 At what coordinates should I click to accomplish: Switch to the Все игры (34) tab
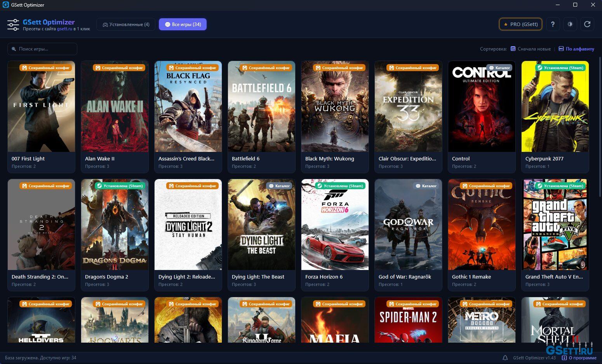[x=183, y=24]
